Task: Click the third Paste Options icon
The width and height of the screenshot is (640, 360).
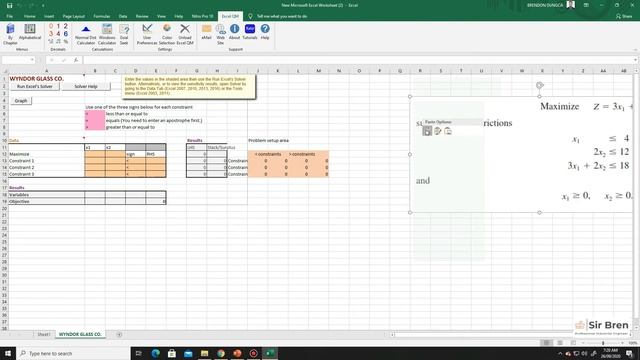Action: 448,131
